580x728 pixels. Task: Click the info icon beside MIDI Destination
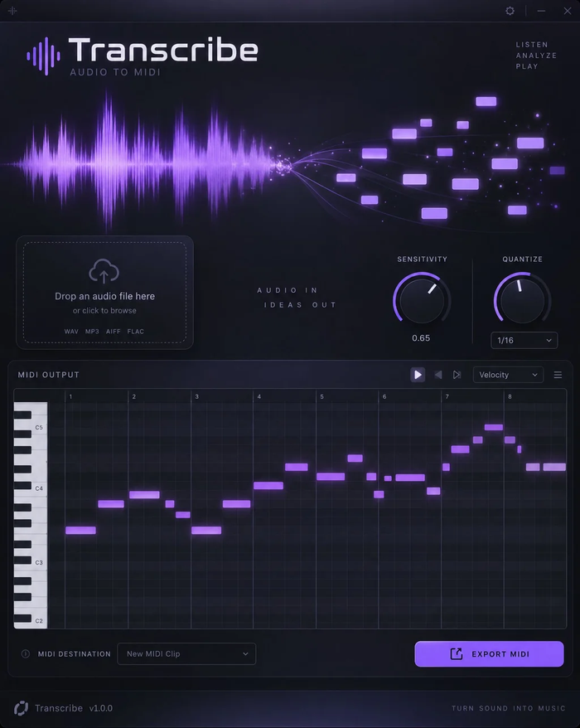26,653
